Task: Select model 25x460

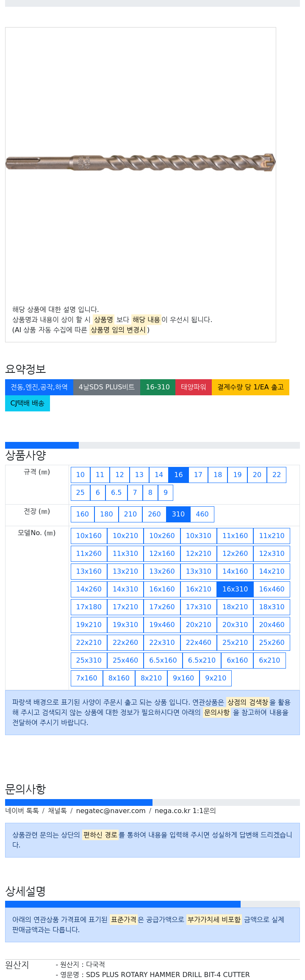Action: [x=125, y=661]
